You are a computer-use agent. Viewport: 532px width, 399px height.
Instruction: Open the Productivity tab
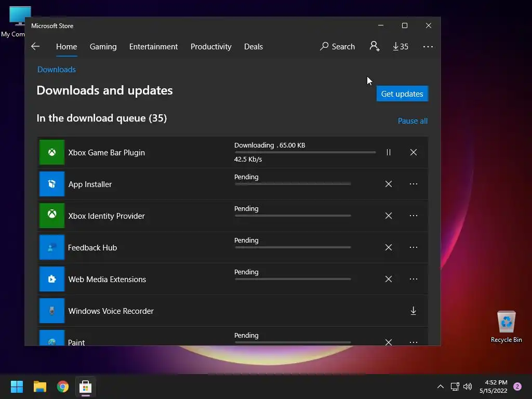pos(211,46)
